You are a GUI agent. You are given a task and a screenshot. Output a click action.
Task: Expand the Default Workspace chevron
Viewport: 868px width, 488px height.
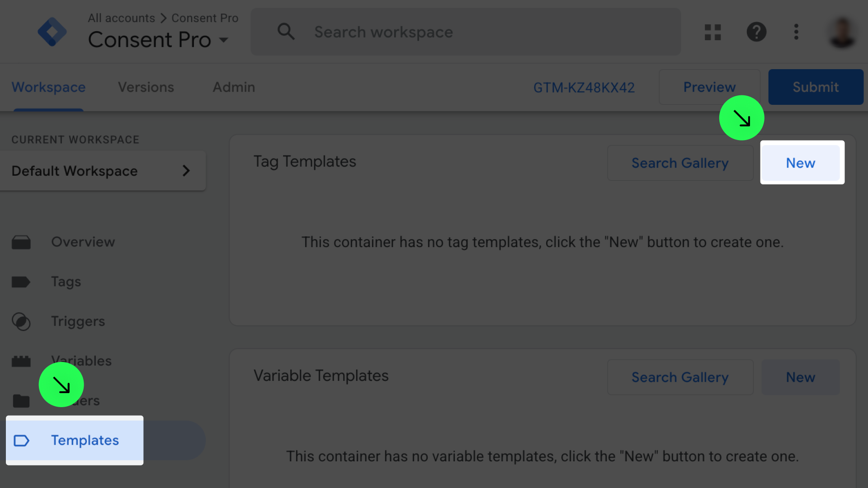tap(186, 171)
